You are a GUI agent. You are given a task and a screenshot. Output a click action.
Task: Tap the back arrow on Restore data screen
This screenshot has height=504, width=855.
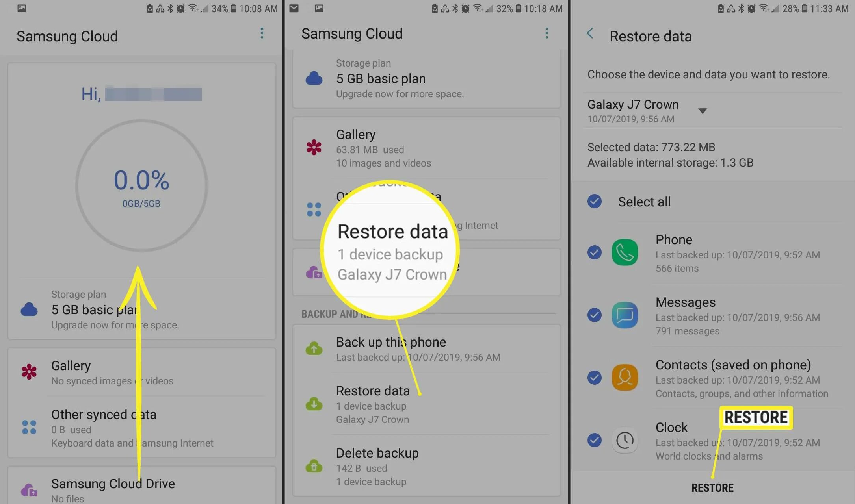pyautogui.click(x=590, y=35)
